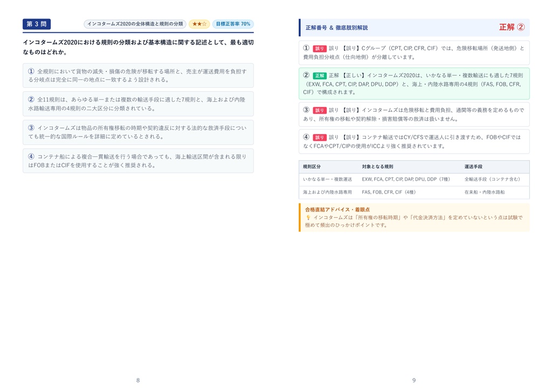Click the red 誤り badge in explanation ④
The image size is (552, 392).
click(x=319, y=137)
